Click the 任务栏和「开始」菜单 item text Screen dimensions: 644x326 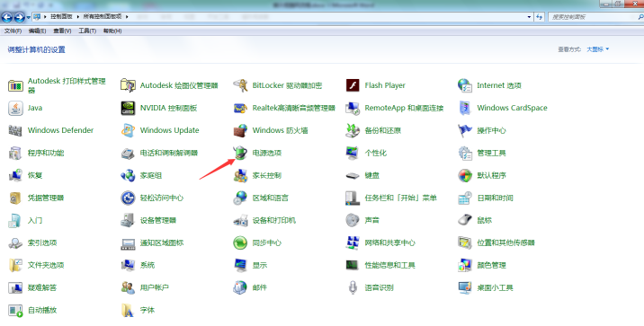click(x=401, y=198)
